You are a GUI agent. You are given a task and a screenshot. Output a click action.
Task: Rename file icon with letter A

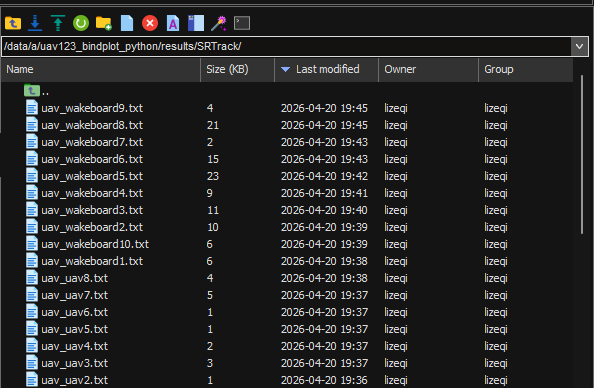point(173,23)
